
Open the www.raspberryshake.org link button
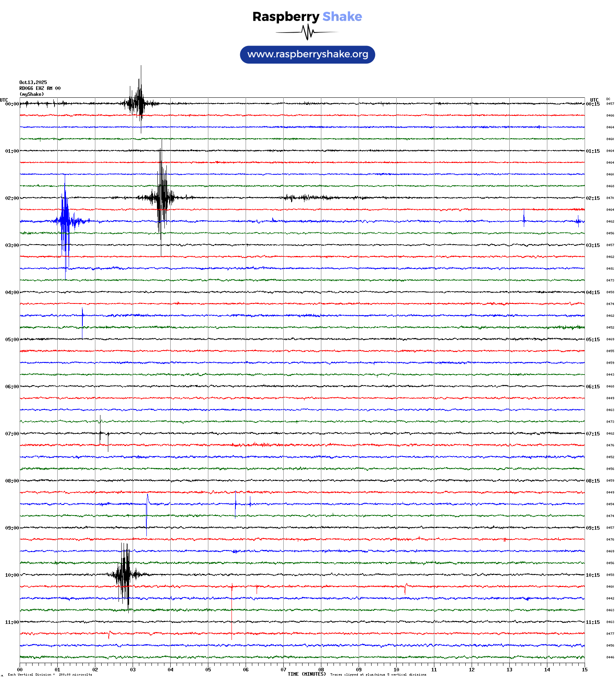pyautogui.click(x=307, y=54)
